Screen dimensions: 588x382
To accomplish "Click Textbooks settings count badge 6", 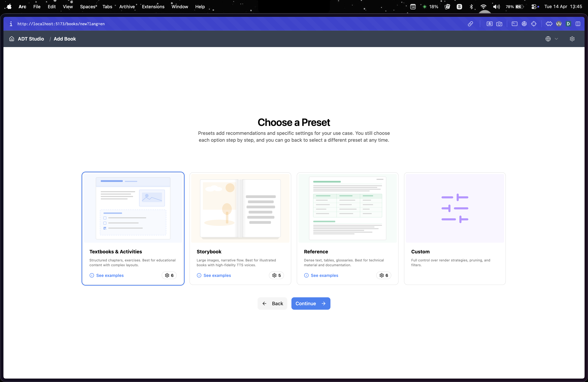I will tap(169, 275).
